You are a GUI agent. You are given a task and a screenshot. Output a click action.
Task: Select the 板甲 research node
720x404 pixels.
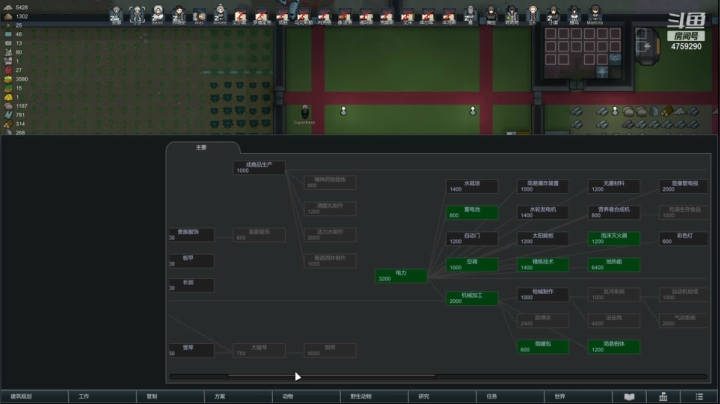[x=191, y=261]
